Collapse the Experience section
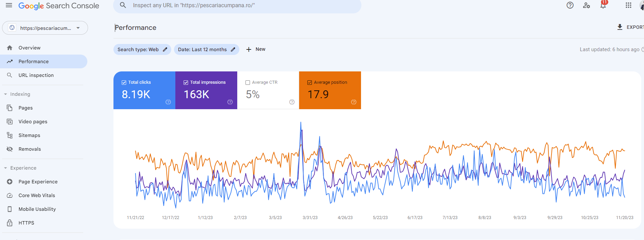The height and width of the screenshot is (240, 644). tap(6, 168)
